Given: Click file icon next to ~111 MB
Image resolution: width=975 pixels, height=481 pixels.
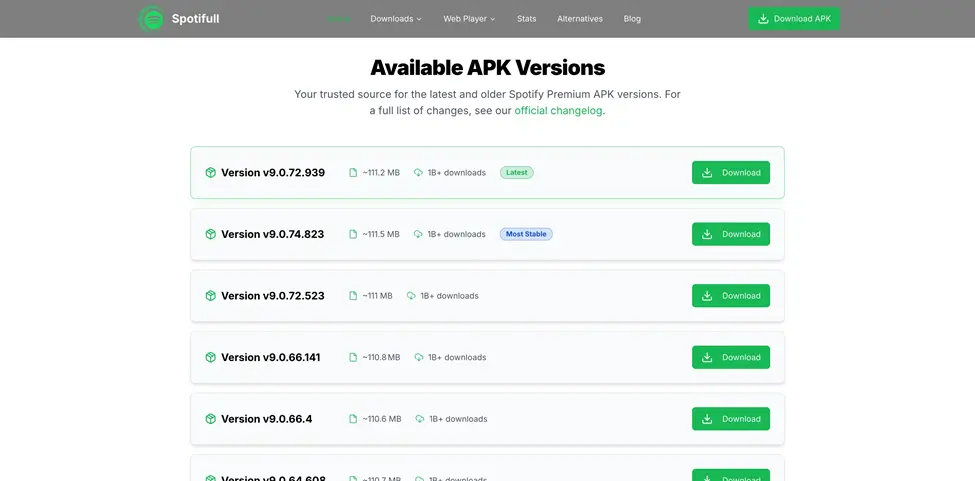Looking at the screenshot, I should click(353, 296).
